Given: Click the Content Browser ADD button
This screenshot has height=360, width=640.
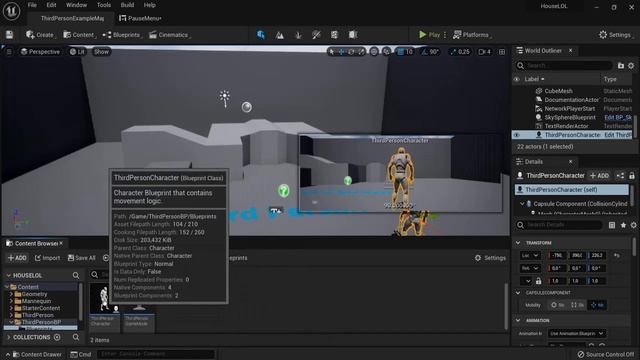Looking at the screenshot, I should click(17, 258).
